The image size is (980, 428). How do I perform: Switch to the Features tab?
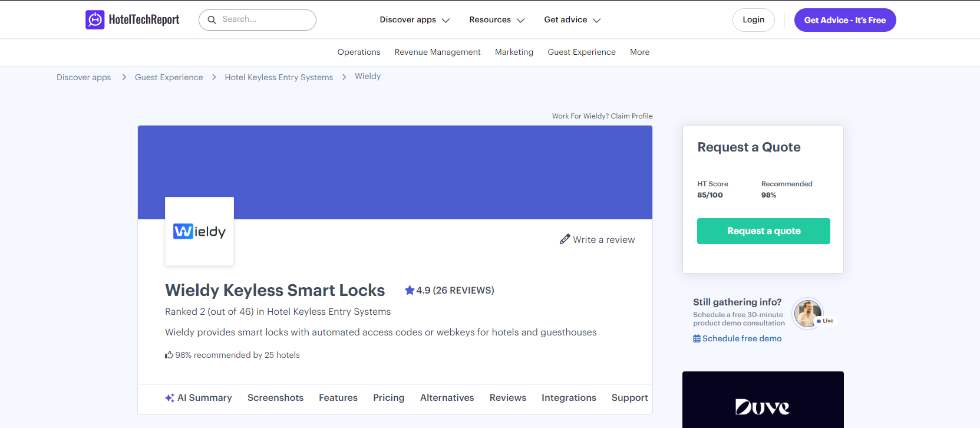338,398
